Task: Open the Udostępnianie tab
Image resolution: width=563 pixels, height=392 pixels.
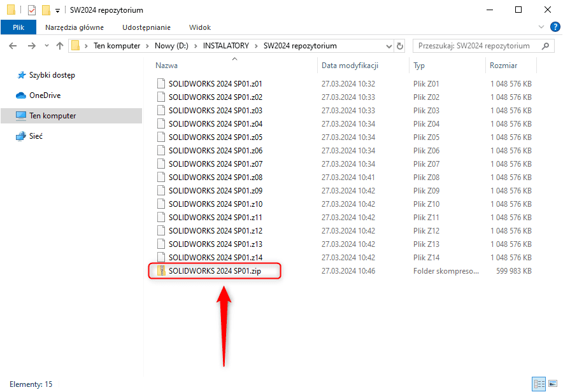Action: coord(146,27)
